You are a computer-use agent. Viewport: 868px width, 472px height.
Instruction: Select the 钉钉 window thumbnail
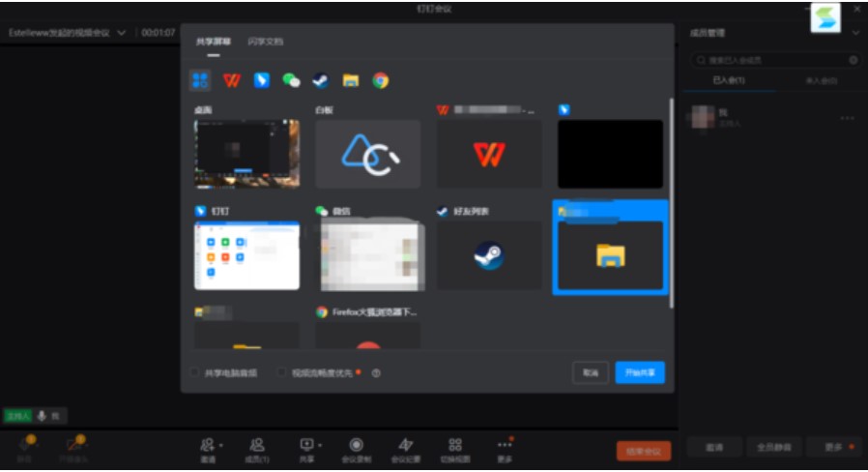246,255
